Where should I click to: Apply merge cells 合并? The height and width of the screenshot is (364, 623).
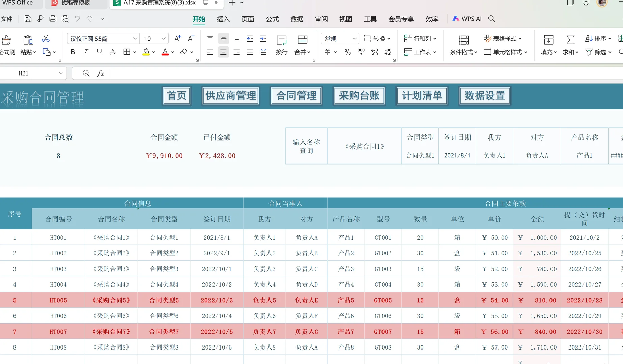(x=299, y=52)
